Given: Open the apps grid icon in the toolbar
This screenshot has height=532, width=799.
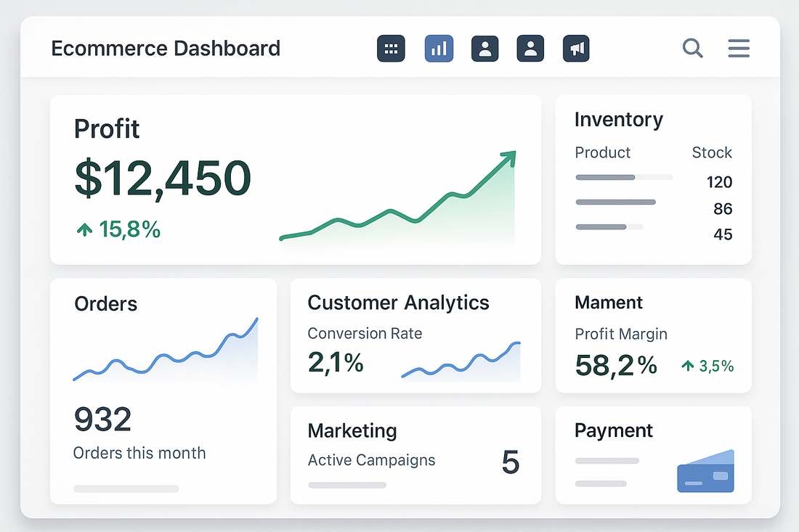Looking at the screenshot, I should pos(391,48).
